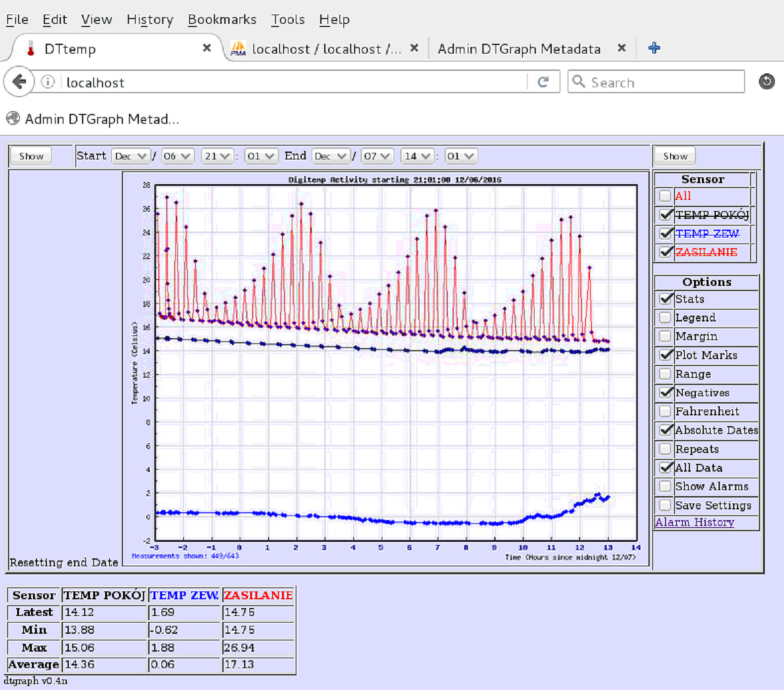
Task: Expand the End hour dropdown showing 14
Action: coord(417,157)
